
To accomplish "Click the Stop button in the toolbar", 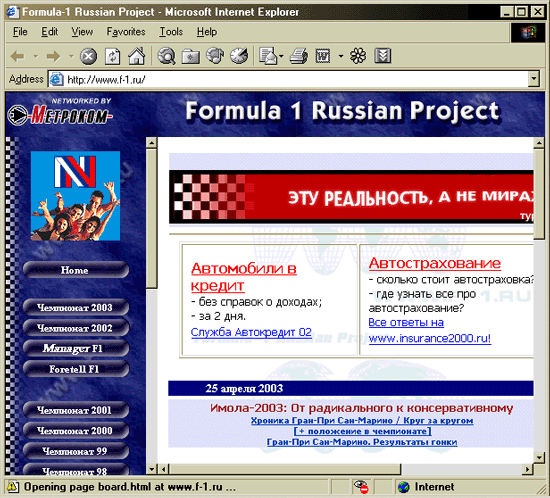I will coord(88,56).
